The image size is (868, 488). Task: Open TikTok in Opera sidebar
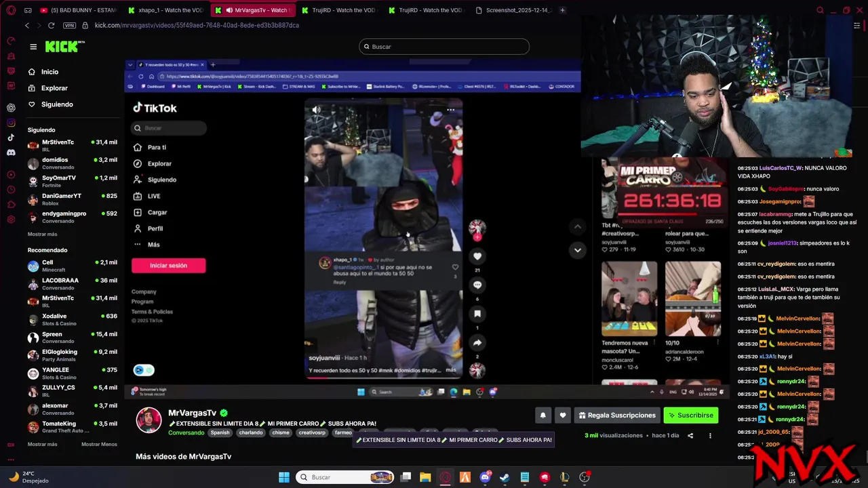(x=11, y=138)
